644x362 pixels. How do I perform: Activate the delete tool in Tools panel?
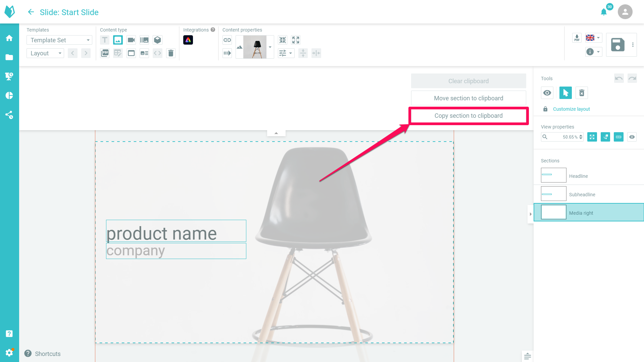[582, 93]
